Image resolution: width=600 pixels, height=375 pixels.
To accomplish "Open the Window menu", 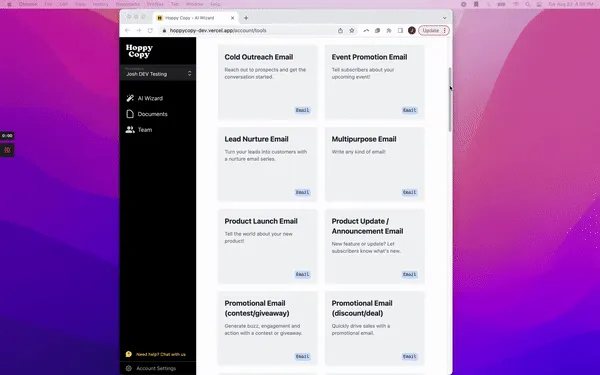I will [194, 4].
